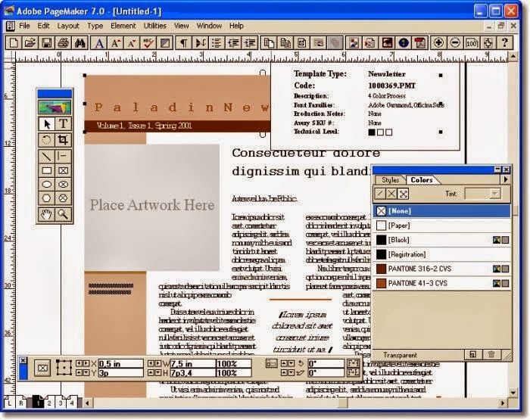Screen dimensions: 530x420
Task: Open the Tint dropdown
Action: click(494, 194)
